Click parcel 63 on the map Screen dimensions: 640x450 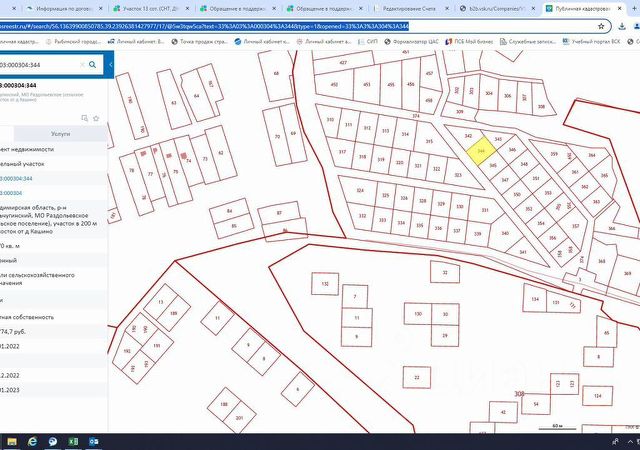[174, 102]
